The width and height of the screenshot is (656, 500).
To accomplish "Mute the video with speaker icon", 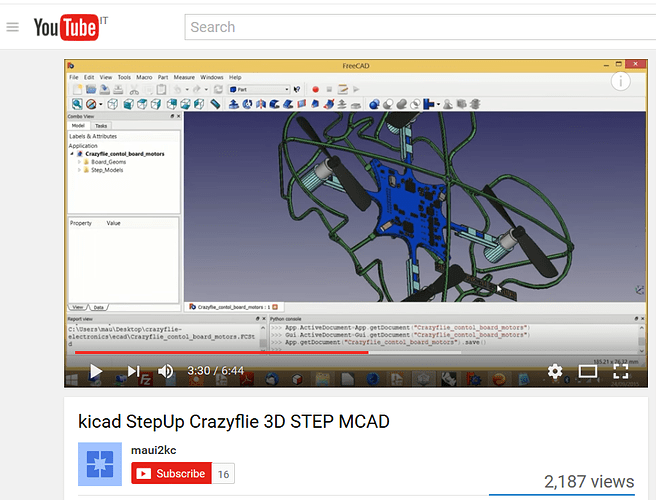I will pyautogui.click(x=165, y=371).
